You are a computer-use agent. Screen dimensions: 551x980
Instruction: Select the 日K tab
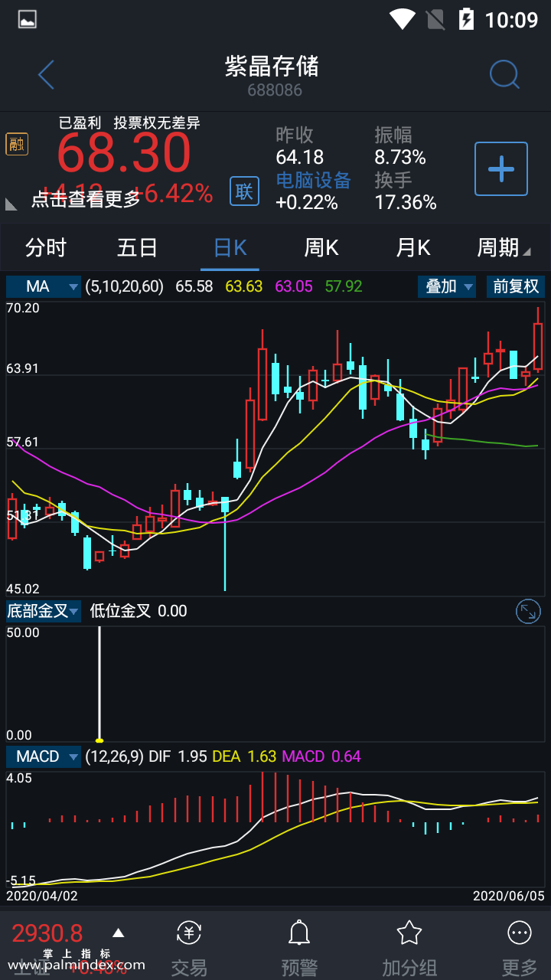230,247
